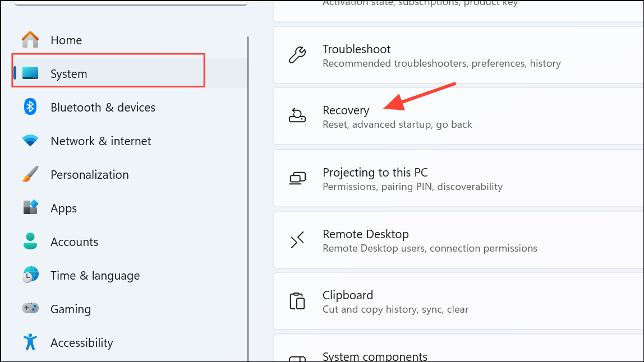This screenshot has width=644, height=362.
Task: Click the System monitor icon
Action: (30, 73)
